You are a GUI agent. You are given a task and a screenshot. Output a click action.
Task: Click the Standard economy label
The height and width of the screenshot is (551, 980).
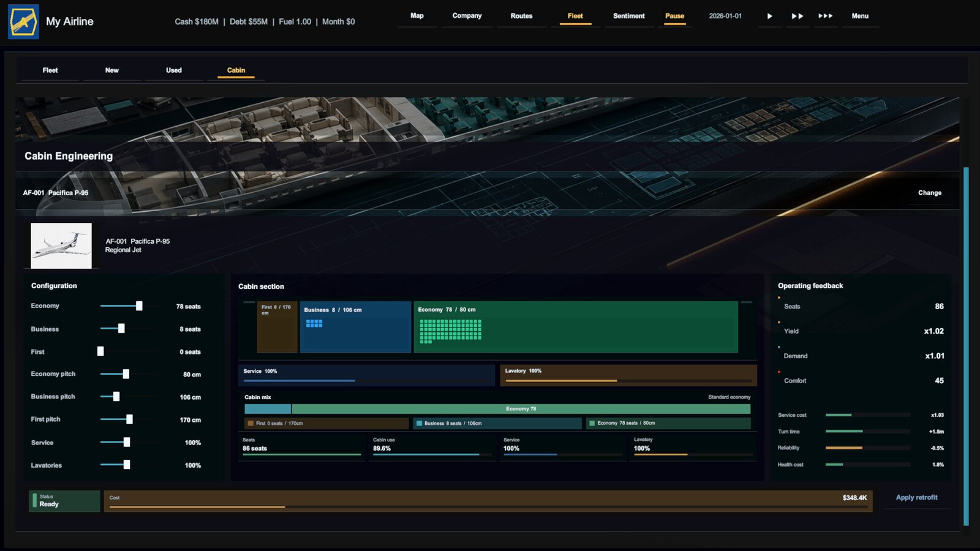click(x=729, y=397)
